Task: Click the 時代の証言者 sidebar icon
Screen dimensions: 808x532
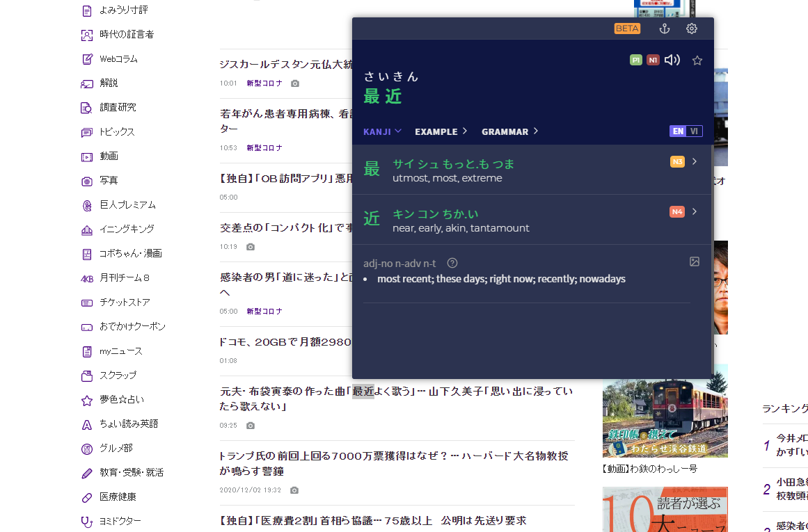Action: (87, 35)
